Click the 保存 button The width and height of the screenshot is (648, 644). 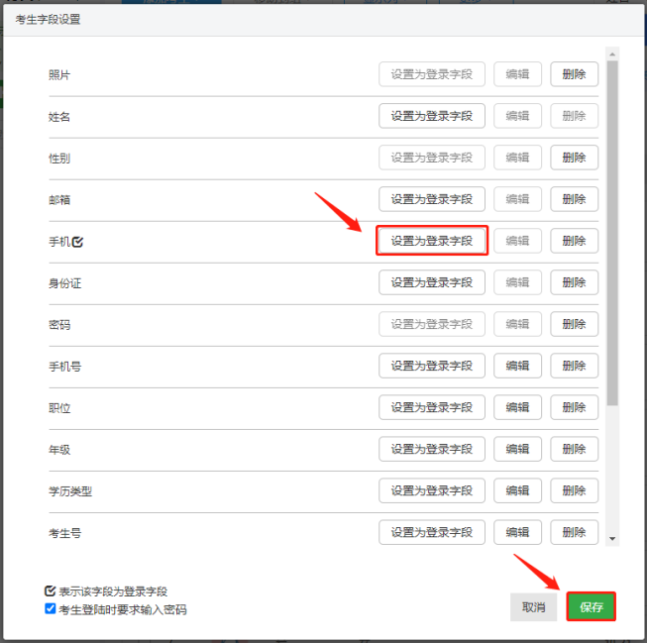point(591,606)
